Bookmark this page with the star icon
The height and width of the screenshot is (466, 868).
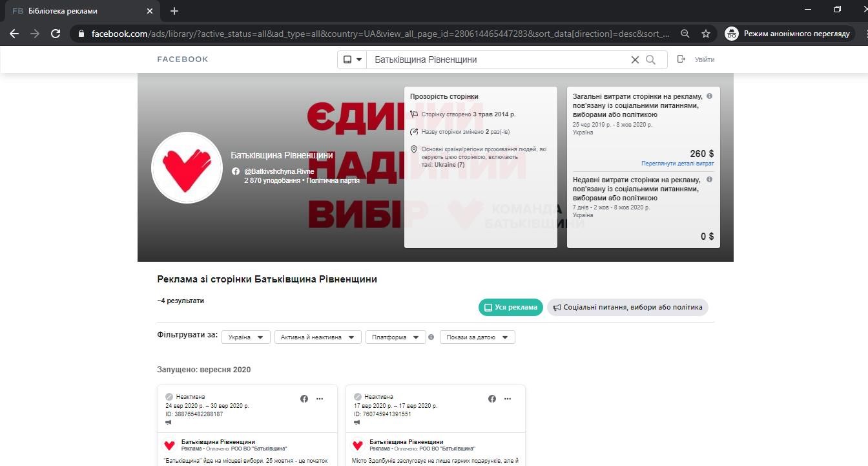[x=706, y=34]
